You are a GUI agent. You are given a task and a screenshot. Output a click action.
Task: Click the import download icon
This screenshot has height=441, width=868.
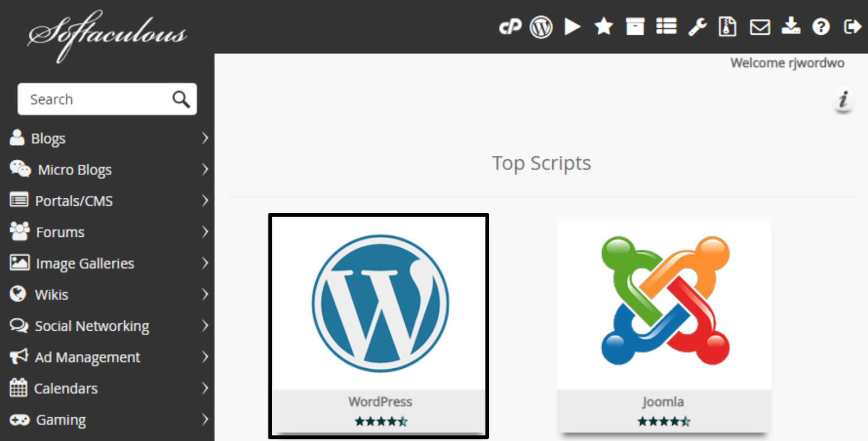pos(790,26)
